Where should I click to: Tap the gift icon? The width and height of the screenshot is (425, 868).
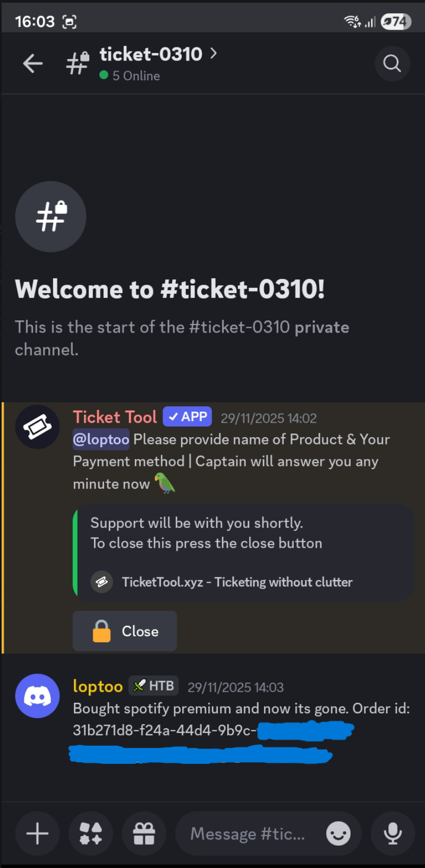[x=144, y=833]
